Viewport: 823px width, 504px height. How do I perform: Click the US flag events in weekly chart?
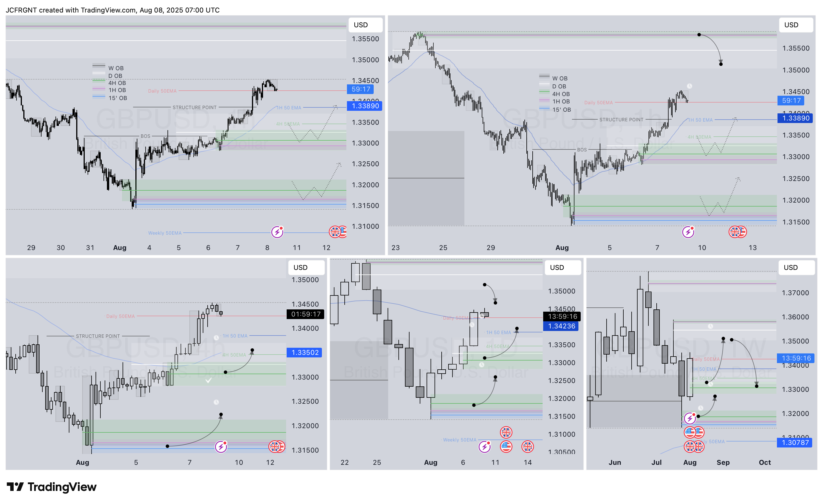tap(694, 433)
